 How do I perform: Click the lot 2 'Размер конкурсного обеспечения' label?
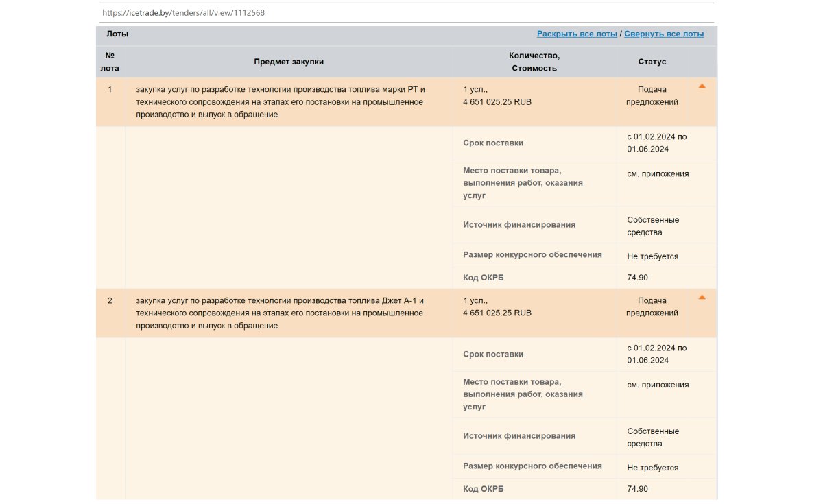coord(532,466)
